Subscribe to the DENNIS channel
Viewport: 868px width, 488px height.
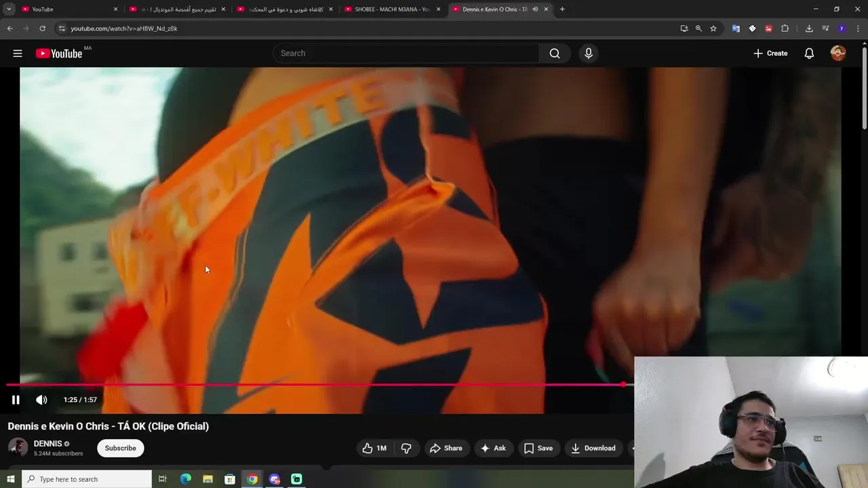click(120, 448)
